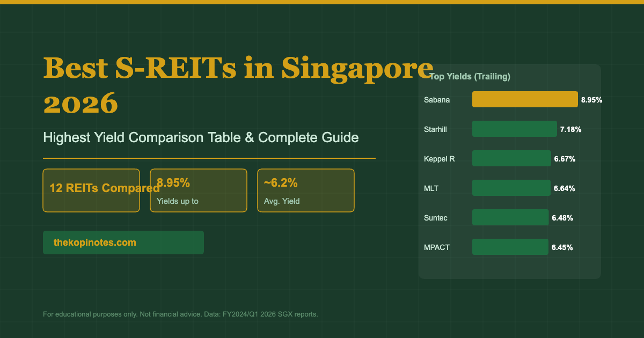This screenshot has width=644, height=338.
Task: Click the MLT label
Action: click(431, 188)
